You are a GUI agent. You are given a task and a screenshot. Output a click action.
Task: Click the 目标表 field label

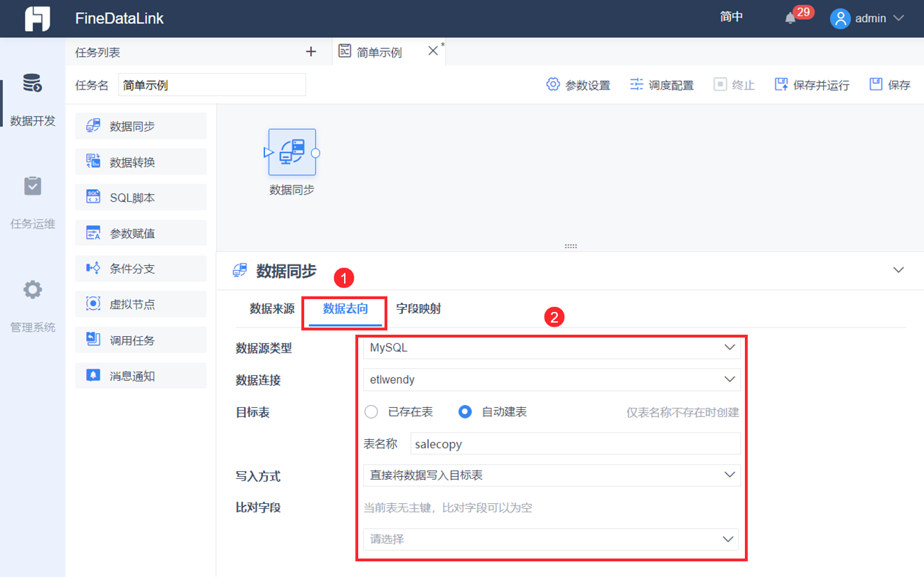(252, 412)
